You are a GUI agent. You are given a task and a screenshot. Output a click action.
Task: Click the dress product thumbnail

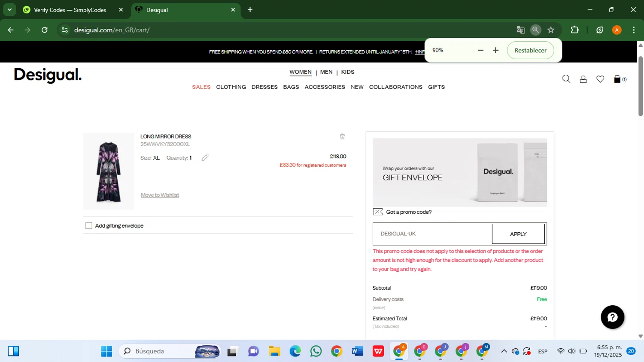click(x=109, y=171)
